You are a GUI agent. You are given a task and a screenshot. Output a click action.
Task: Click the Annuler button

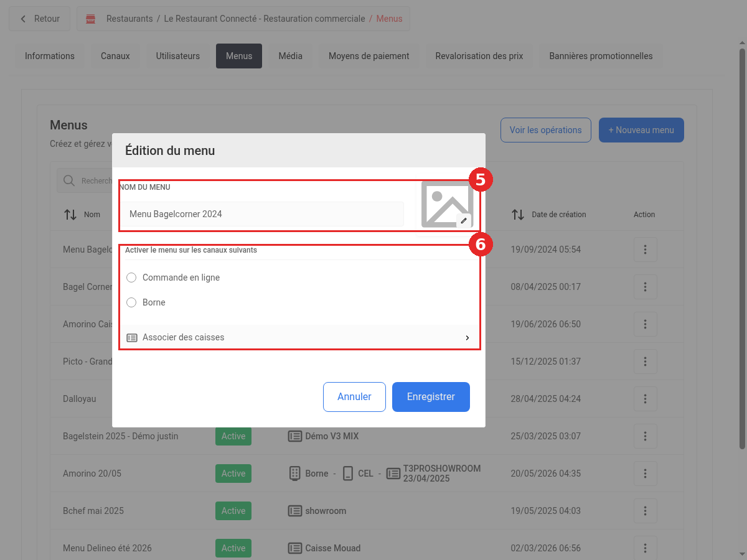pyautogui.click(x=354, y=397)
